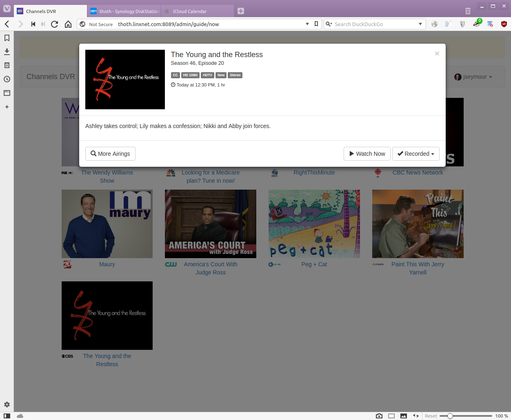Open The Wendy Williams Show link
Image resolution: width=511 pixels, height=420 pixels.
pos(107,177)
